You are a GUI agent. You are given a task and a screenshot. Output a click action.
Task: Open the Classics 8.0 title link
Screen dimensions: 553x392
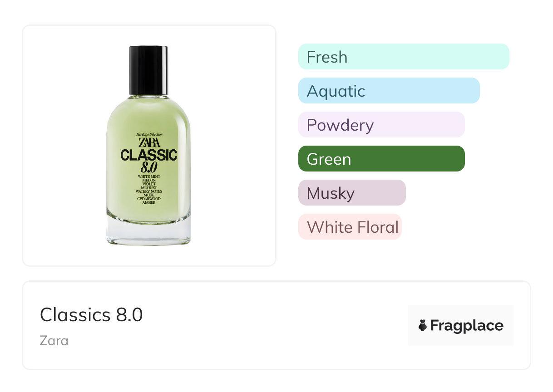91,314
